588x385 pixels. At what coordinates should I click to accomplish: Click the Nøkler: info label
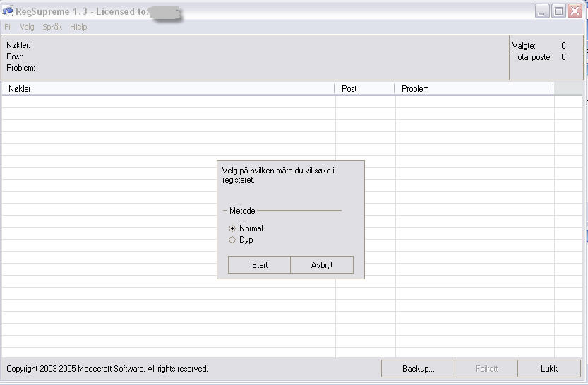click(x=18, y=45)
